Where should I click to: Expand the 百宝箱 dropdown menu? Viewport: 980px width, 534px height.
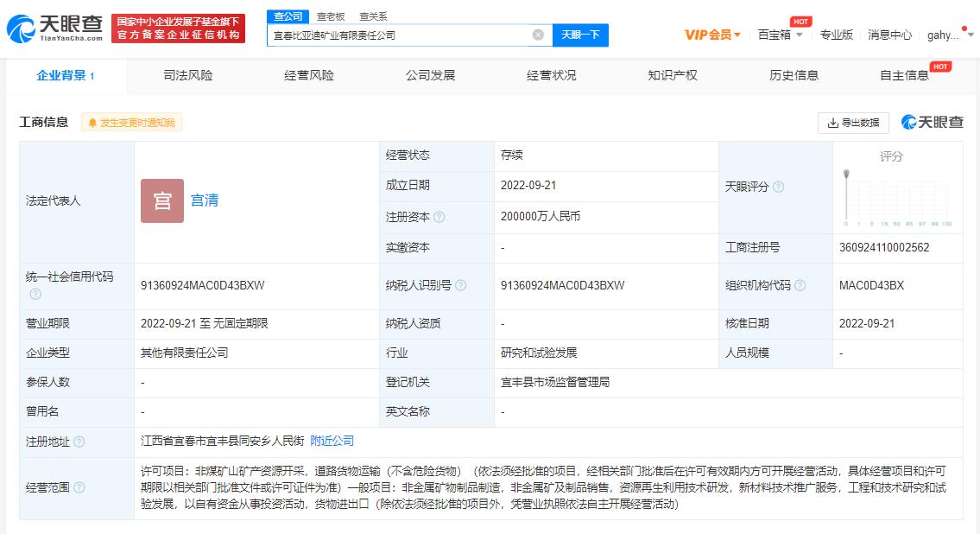(780, 35)
